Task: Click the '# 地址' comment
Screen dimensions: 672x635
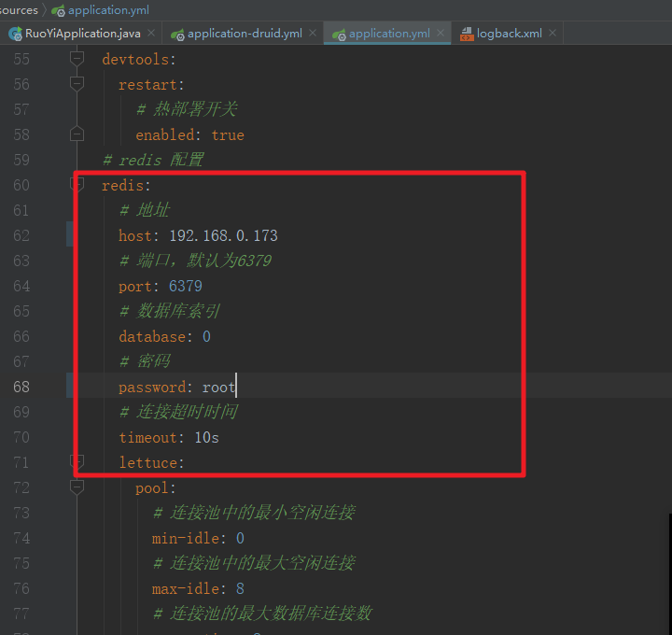Action: point(145,210)
